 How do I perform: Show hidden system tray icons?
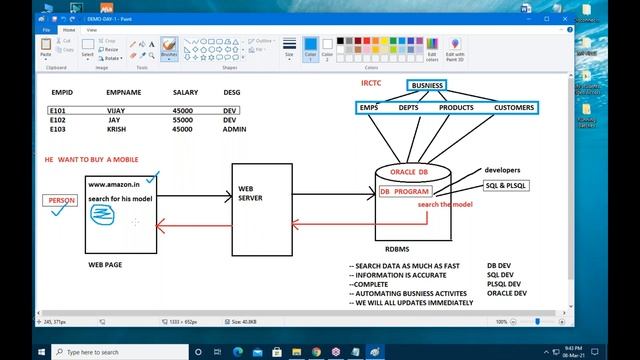546,352
